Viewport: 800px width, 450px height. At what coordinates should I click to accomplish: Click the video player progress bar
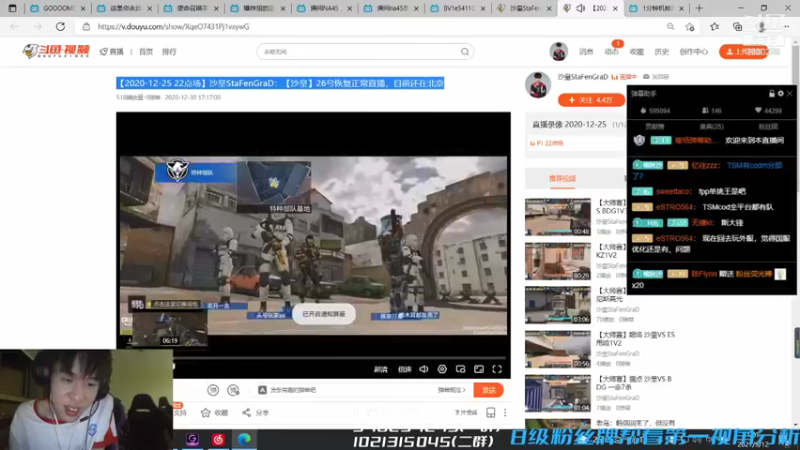point(339,358)
